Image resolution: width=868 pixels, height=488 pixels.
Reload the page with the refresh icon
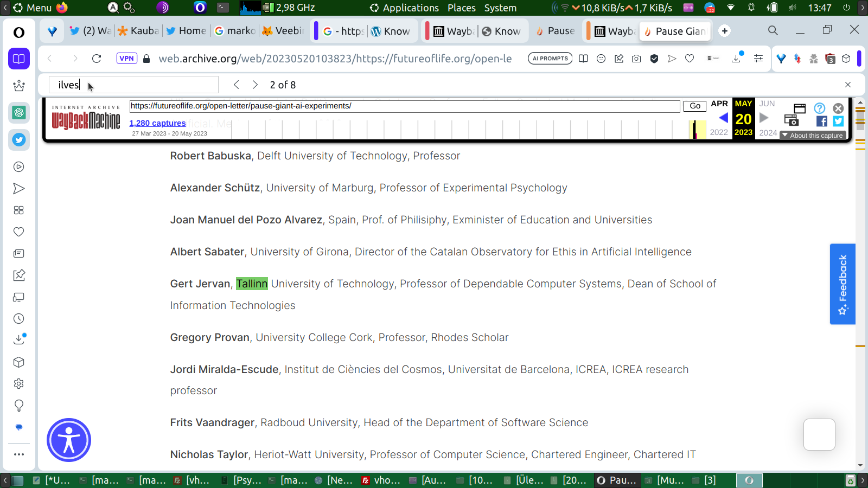pyautogui.click(x=97, y=59)
